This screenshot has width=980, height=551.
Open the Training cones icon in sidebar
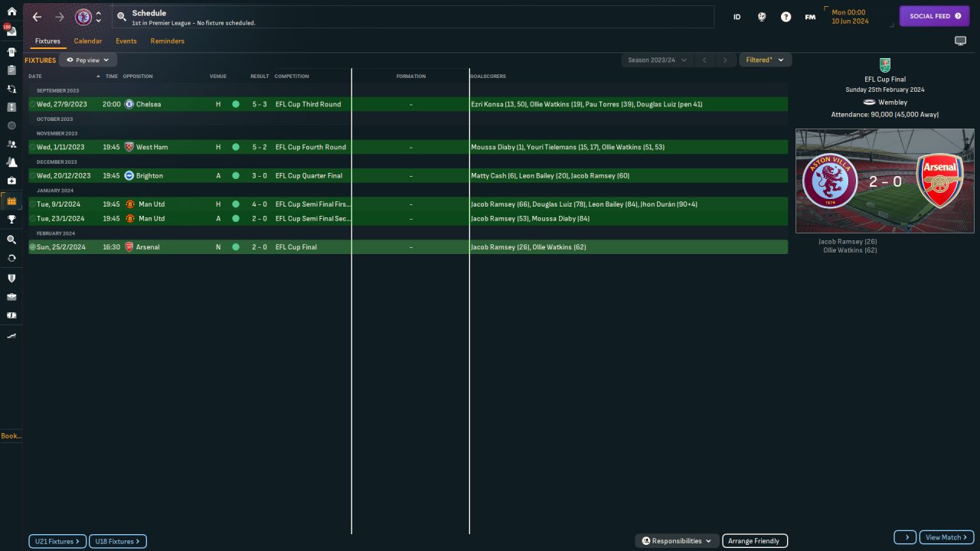click(x=11, y=162)
